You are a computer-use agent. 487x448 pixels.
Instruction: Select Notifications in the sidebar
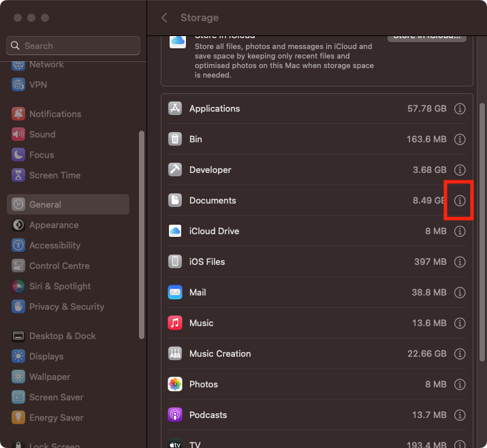pos(68,114)
